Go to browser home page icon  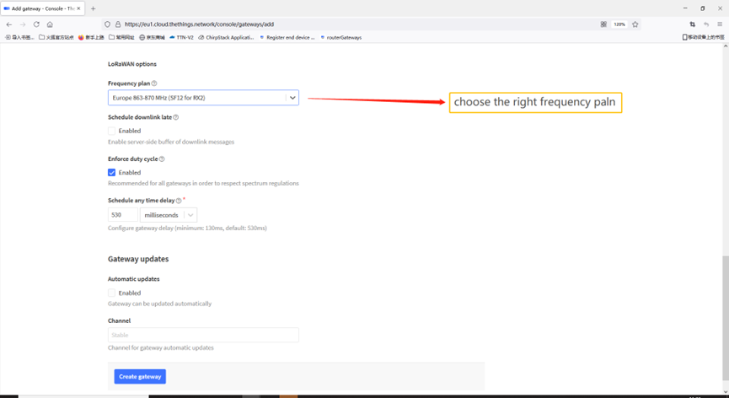pos(50,24)
